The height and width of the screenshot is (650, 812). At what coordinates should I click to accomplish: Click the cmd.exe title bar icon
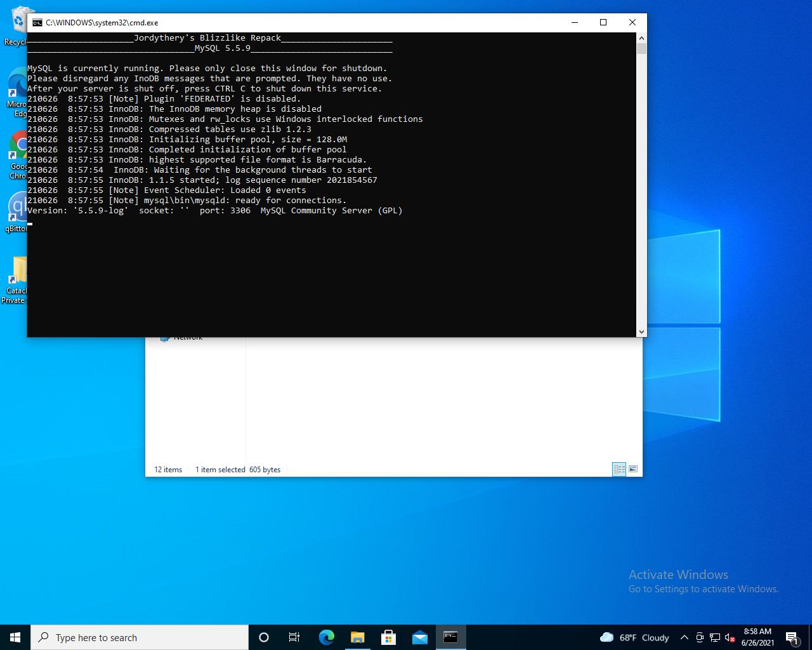(37, 22)
